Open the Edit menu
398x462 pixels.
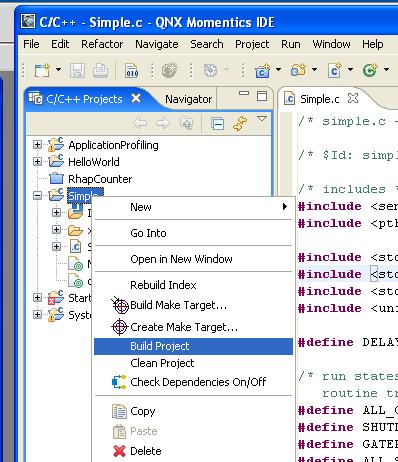60,44
